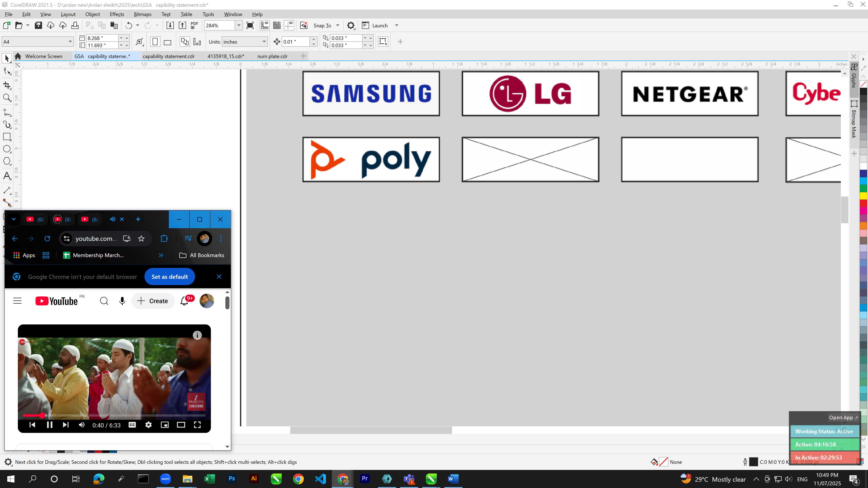868x488 pixels.
Task: Click Set as default button
Action: [x=170, y=277]
